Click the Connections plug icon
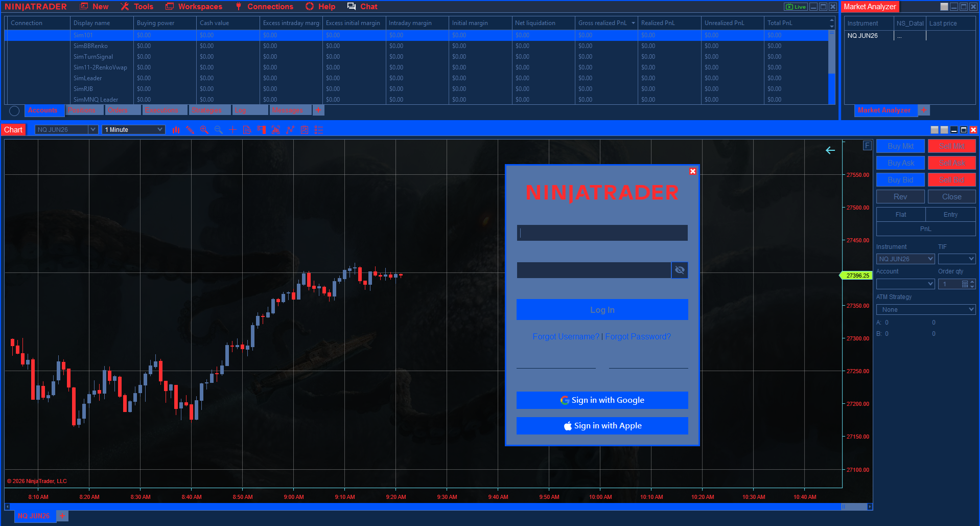This screenshot has height=526, width=980. coord(239,7)
